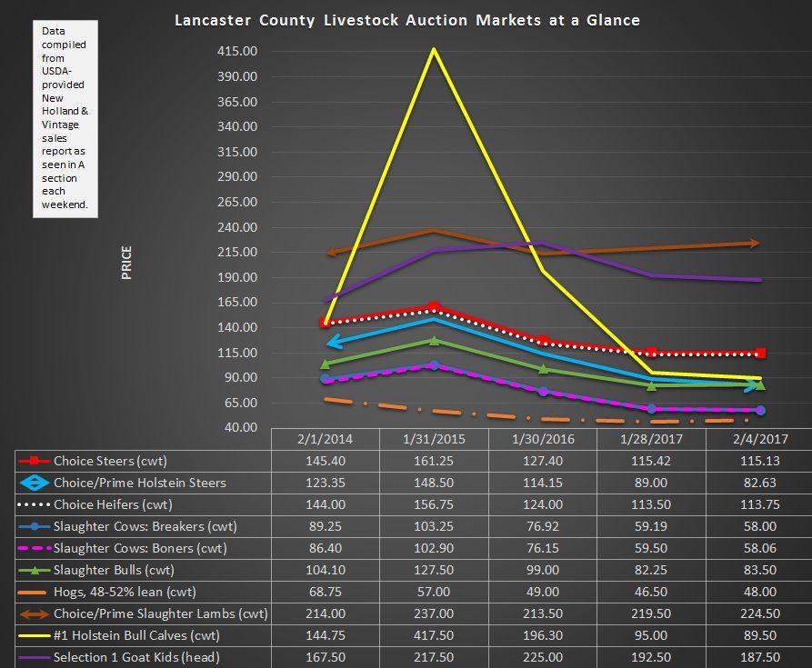Click the Hogs 48-52% lean orange legend marker
Screen dimensions: 812x668
35,592
